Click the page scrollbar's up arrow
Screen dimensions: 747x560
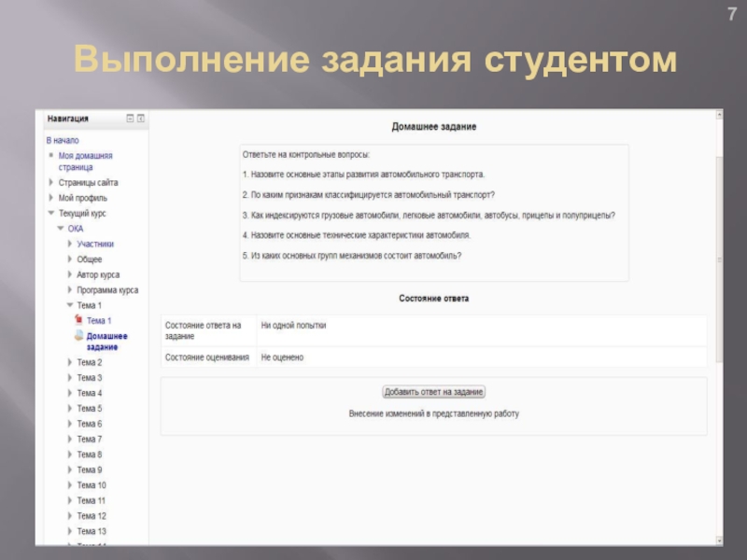click(x=718, y=117)
